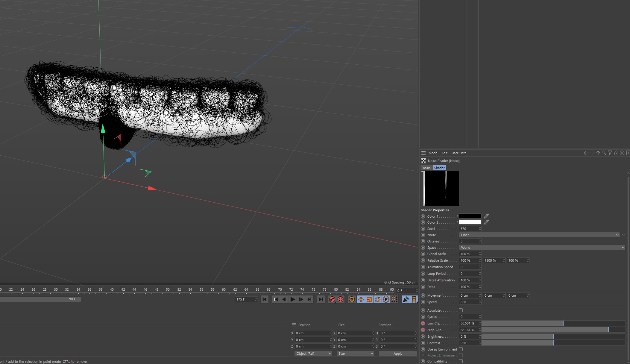This screenshot has height=364, width=630.
Task: Enable the Compatibility checkbox
Action: [461, 361]
